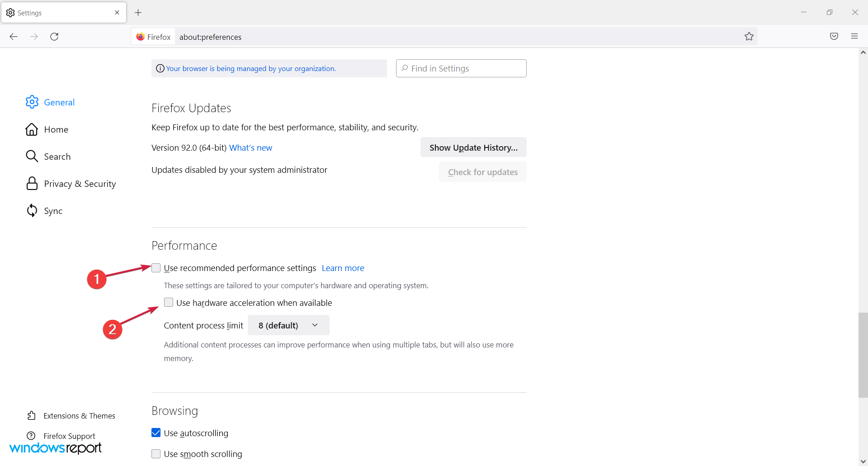Select the Settings browser tab

click(x=64, y=13)
